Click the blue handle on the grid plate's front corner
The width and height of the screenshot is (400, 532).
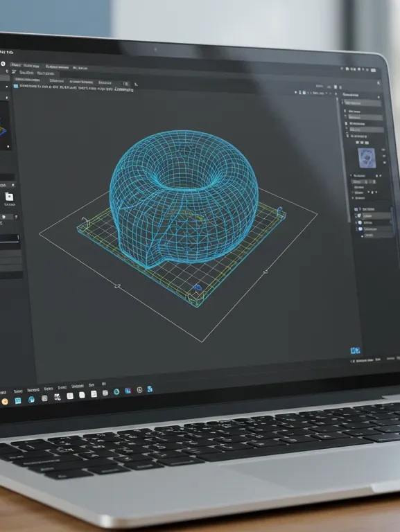coord(198,287)
